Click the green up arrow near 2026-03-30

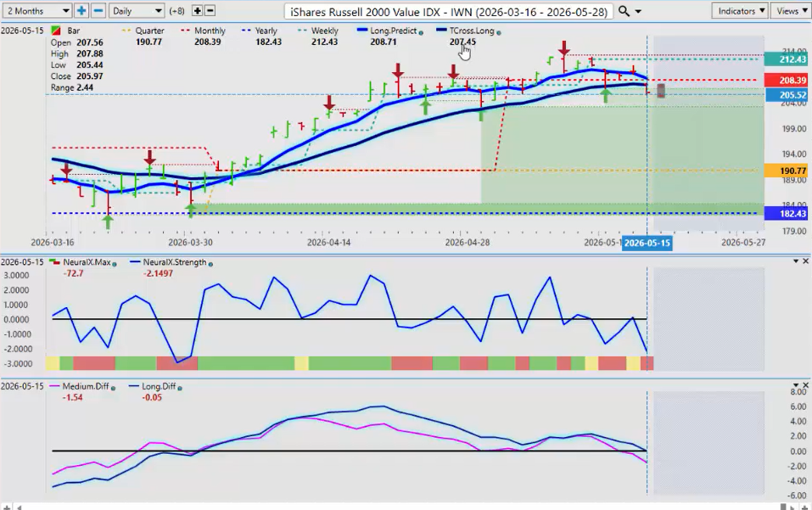click(x=191, y=210)
